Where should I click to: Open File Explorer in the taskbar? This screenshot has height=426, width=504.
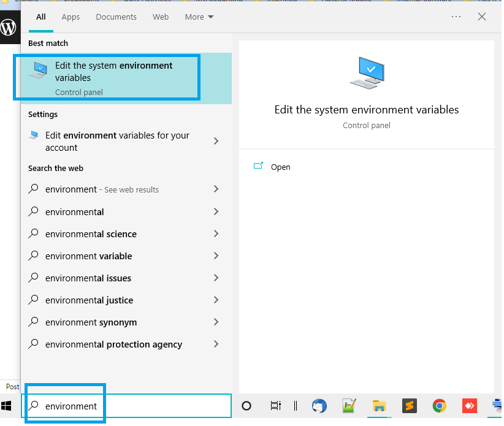coord(379,406)
